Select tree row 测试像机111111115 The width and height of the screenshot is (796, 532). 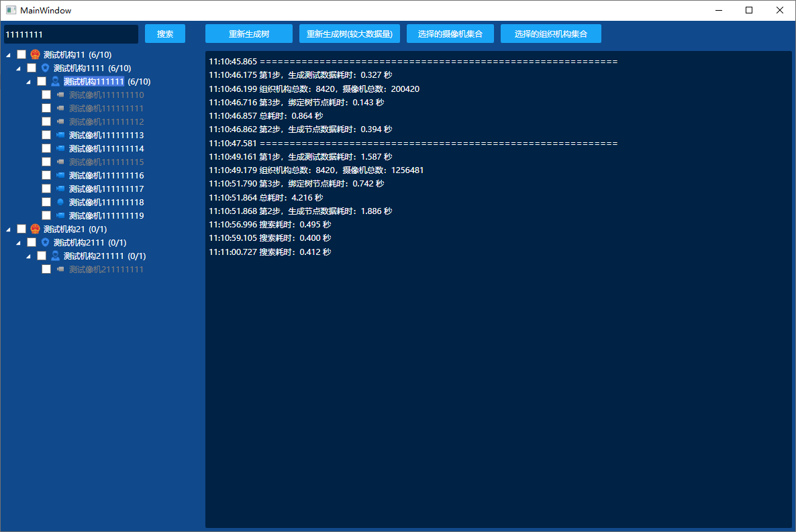107,162
